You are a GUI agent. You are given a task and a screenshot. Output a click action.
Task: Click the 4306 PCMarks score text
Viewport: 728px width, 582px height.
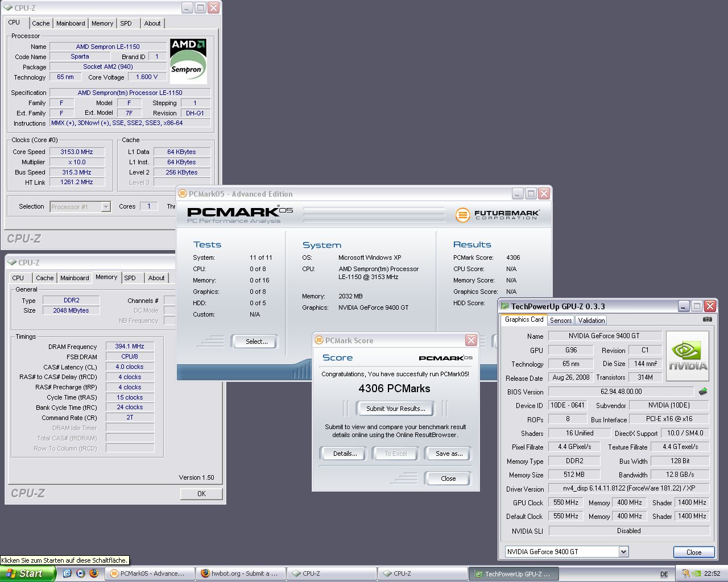click(x=395, y=389)
